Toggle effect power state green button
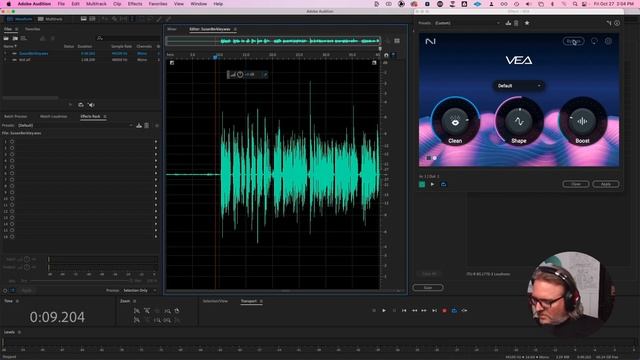The height and width of the screenshot is (360, 640). 422,184
